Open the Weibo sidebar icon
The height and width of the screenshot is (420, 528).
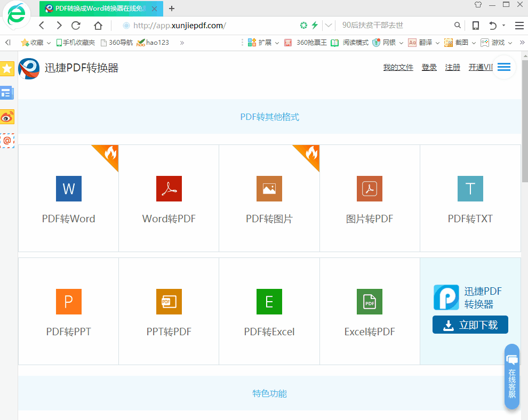[x=7, y=117]
